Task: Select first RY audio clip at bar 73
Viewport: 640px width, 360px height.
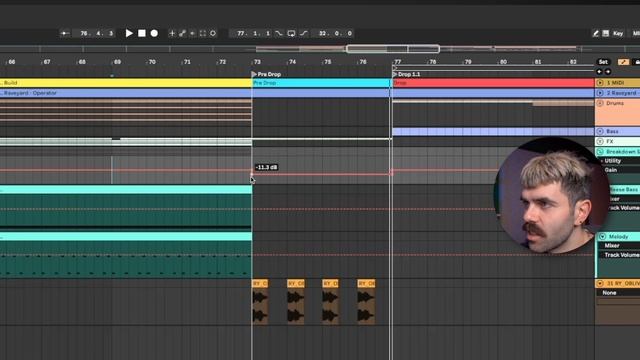Action: (x=260, y=302)
